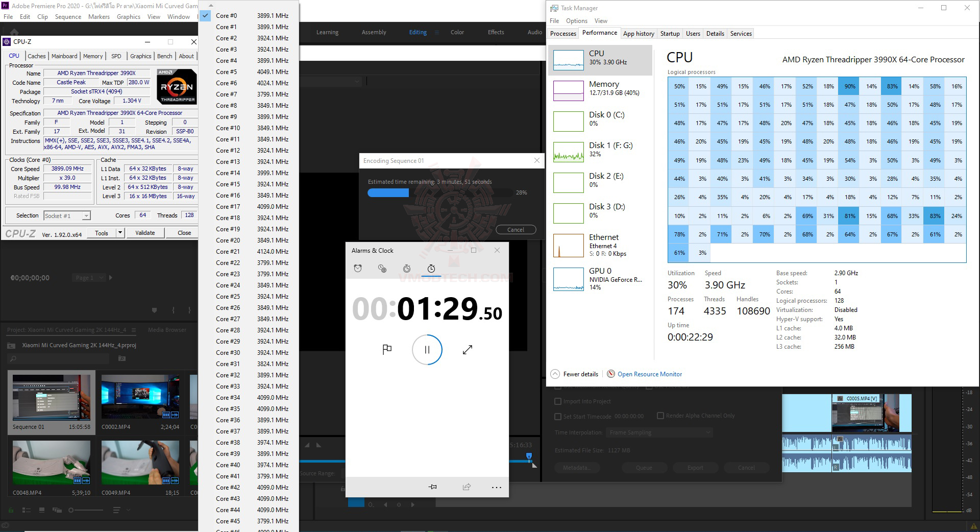Open the Details tab in Task Manager

(715, 34)
